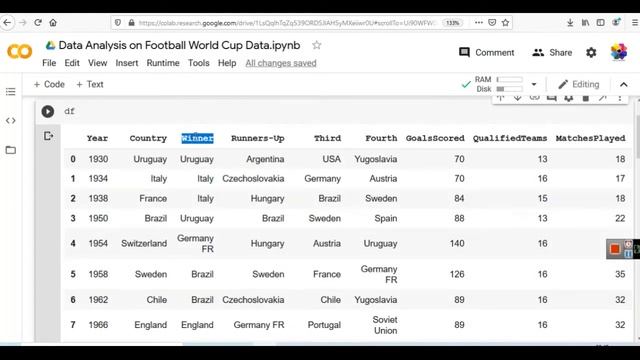Click the All changes saved link
Screen dimensions: 640x360
click(x=281, y=63)
